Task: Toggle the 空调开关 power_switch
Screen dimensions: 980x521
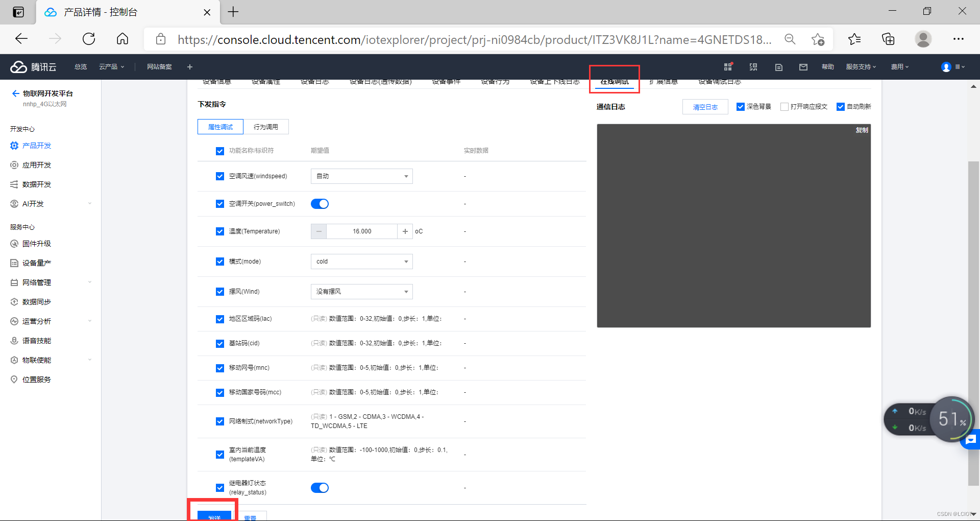Action: click(x=320, y=204)
